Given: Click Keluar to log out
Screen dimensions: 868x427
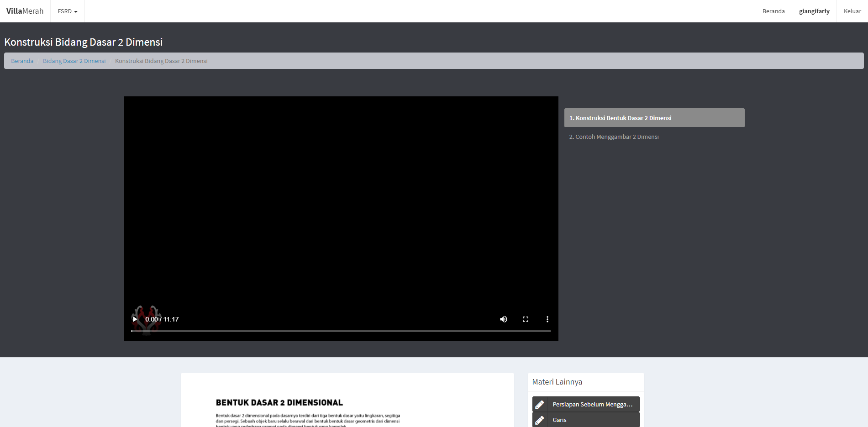Looking at the screenshot, I should [852, 11].
